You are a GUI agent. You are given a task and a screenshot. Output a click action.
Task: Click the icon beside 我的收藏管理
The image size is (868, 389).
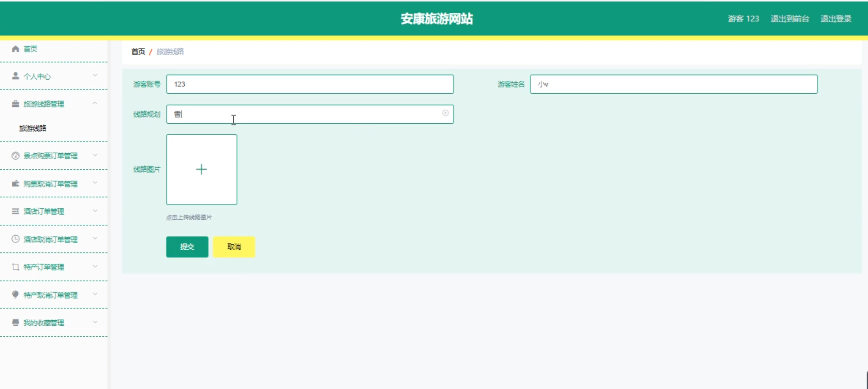15,323
